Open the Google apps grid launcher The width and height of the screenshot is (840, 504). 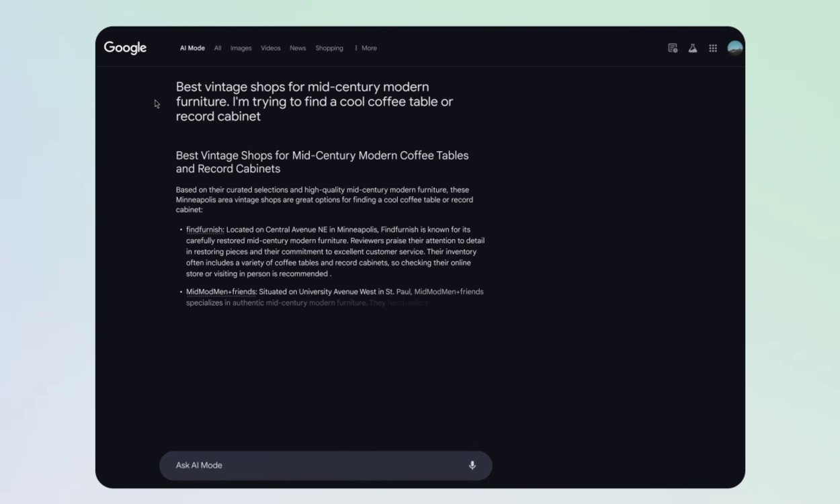[713, 48]
